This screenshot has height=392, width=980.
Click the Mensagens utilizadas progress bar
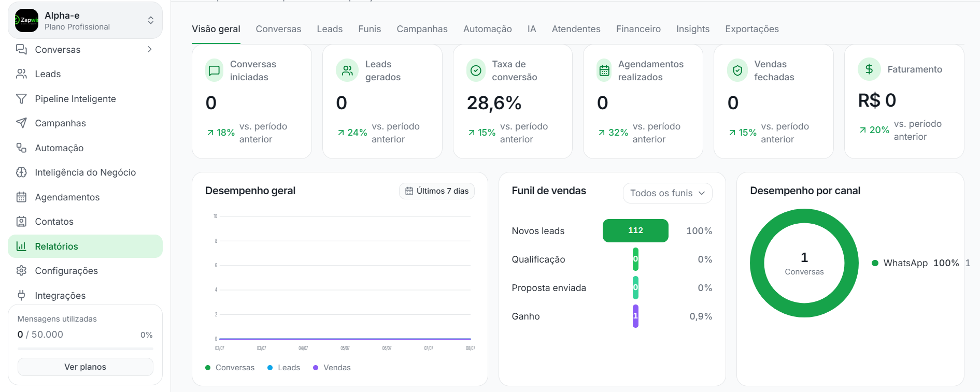click(x=85, y=349)
